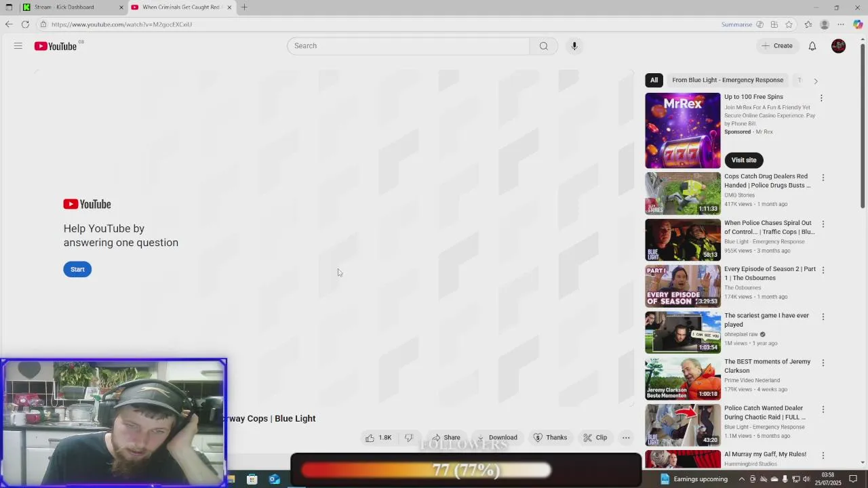Image resolution: width=868 pixels, height=488 pixels.
Task: Download the video
Action: [x=497, y=438]
